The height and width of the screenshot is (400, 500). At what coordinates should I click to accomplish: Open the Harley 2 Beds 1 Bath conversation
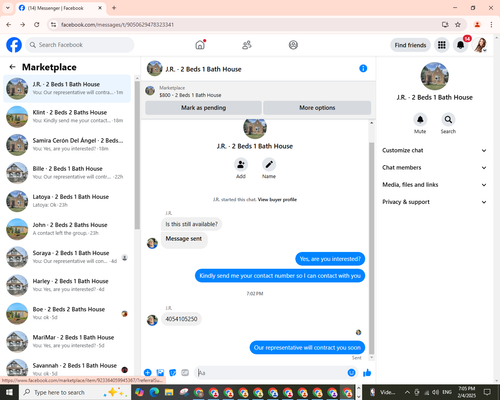point(67,285)
